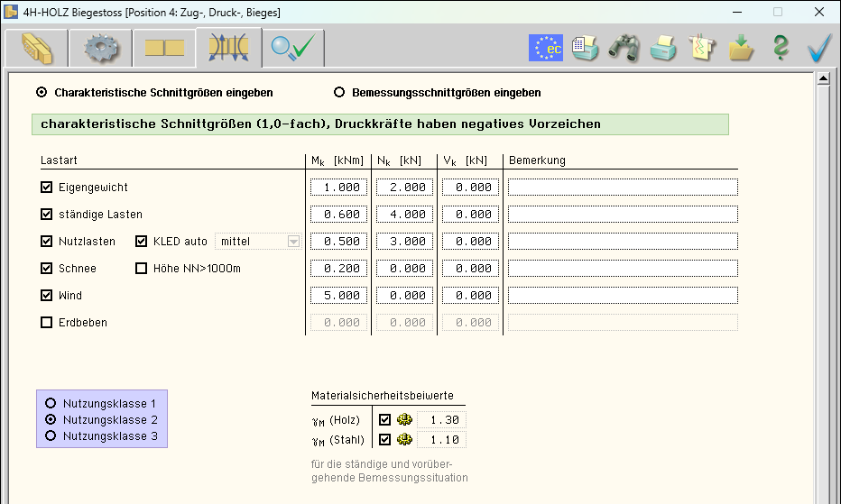
Task: Click the scrollbar up arrow
Action: 823,78
